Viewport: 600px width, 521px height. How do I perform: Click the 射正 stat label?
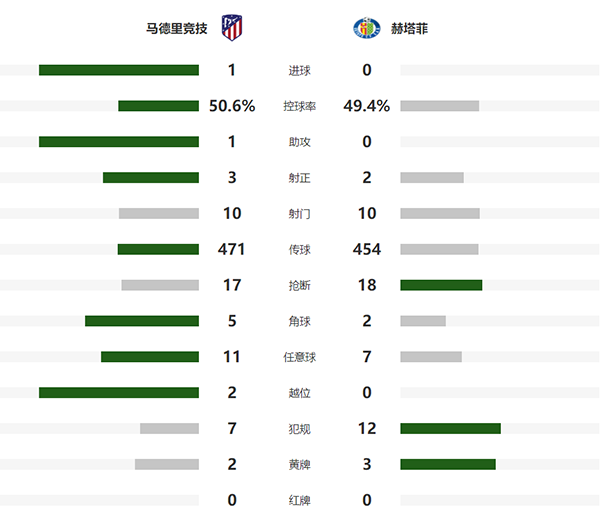(299, 178)
